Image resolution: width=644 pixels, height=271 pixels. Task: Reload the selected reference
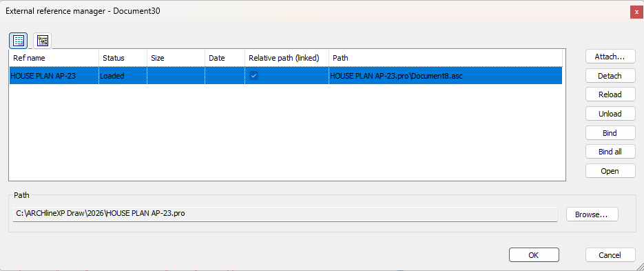point(610,94)
